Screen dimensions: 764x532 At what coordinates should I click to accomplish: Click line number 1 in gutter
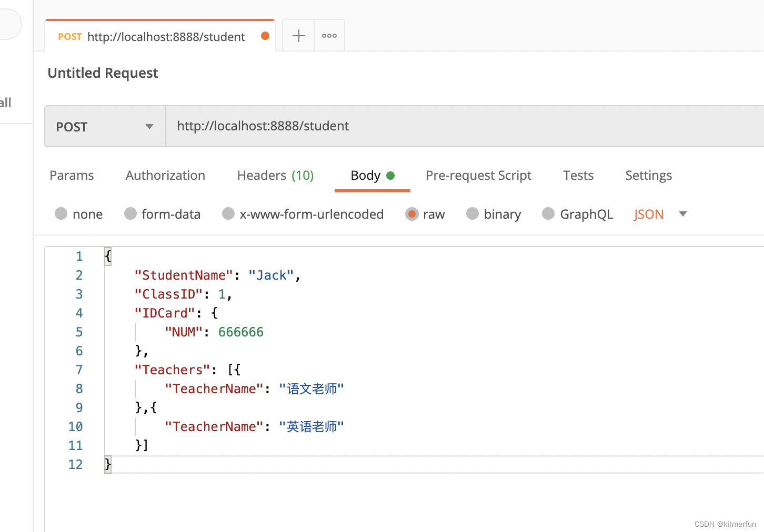tap(79, 256)
